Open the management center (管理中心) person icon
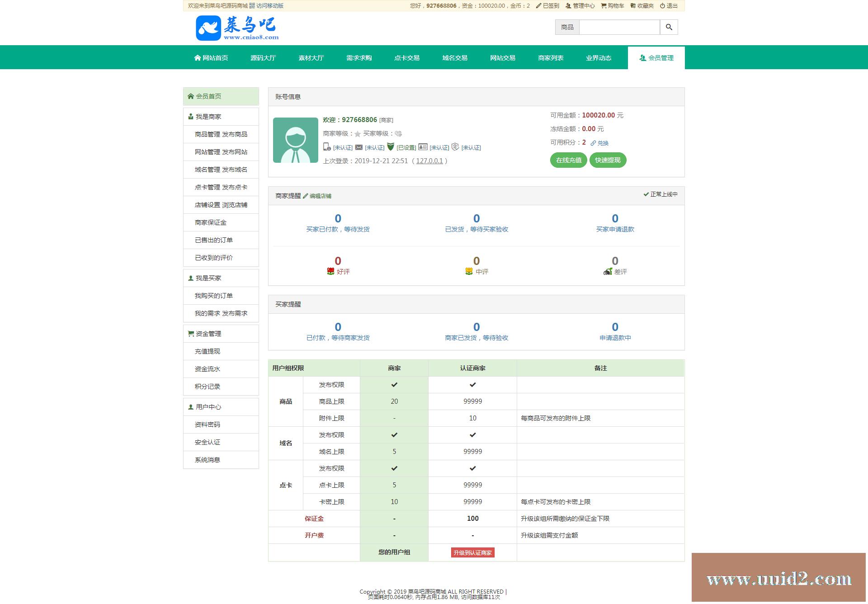 click(568, 6)
